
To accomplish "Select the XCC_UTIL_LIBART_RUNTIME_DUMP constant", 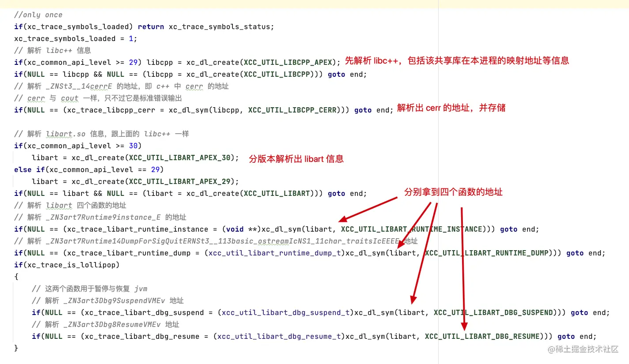I will (x=486, y=253).
